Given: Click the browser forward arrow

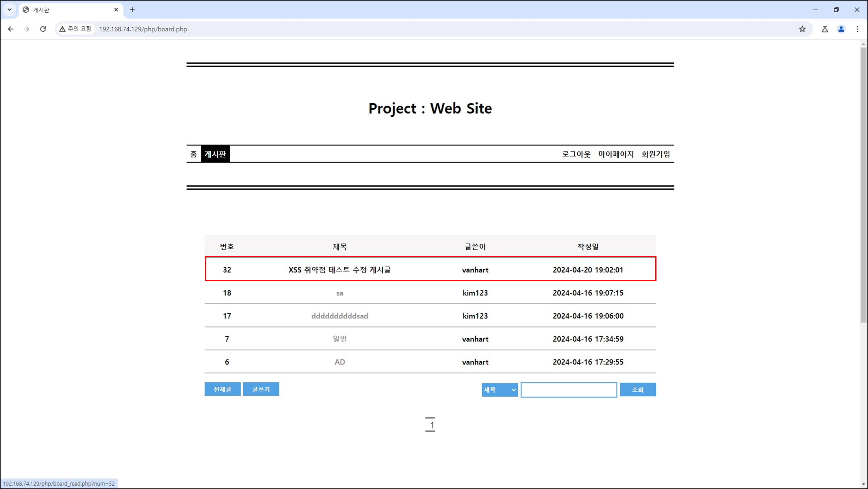Looking at the screenshot, I should click(27, 29).
